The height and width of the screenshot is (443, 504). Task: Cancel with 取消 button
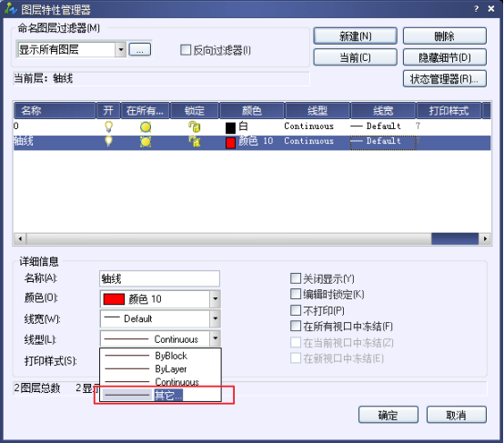[456, 415]
